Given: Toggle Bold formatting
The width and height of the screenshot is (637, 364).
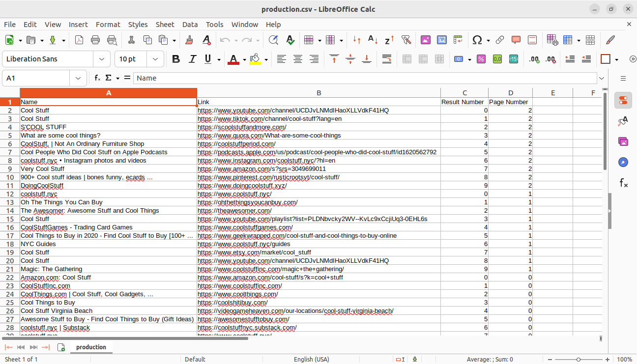Looking at the screenshot, I should click(x=176, y=59).
